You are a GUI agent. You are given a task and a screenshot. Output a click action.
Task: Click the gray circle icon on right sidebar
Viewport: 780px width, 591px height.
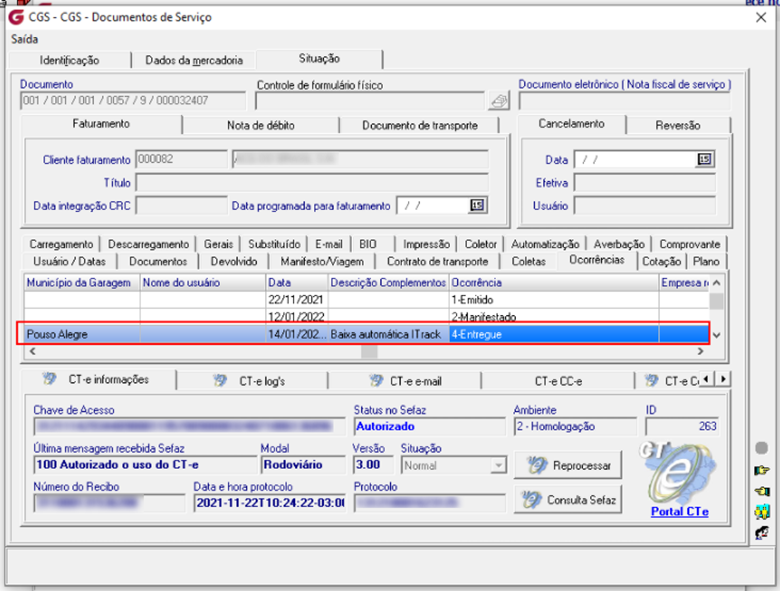pos(762,448)
